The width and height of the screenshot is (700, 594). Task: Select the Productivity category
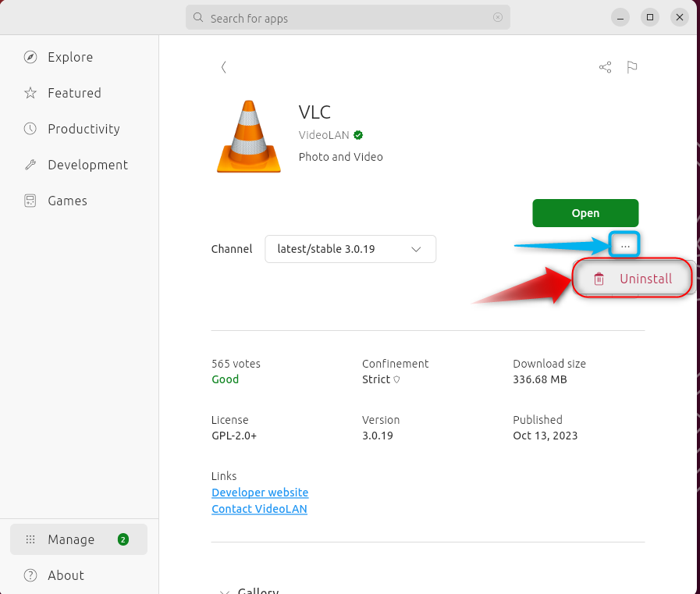[79, 129]
